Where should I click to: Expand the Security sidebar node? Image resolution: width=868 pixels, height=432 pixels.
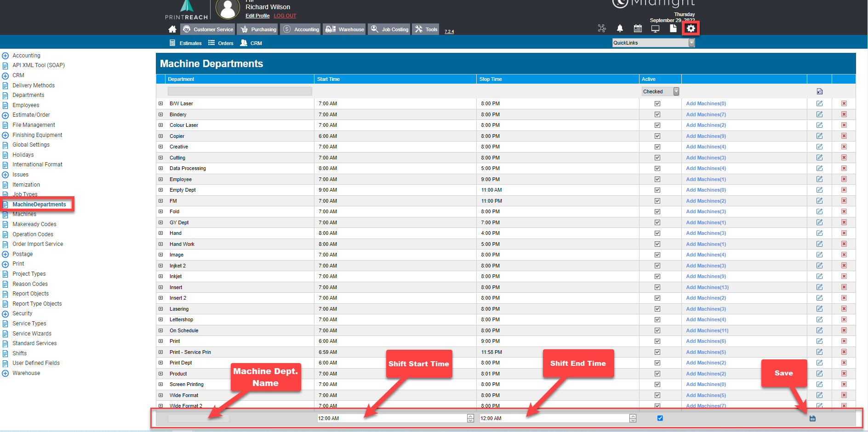pos(6,314)
